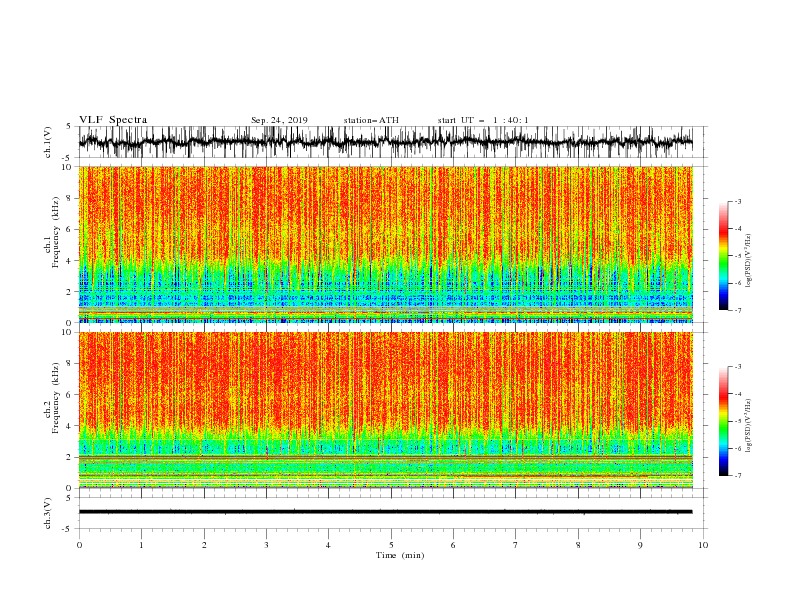Click the '5' time axis tick label
792x612 pixels.
click(391, 545)
